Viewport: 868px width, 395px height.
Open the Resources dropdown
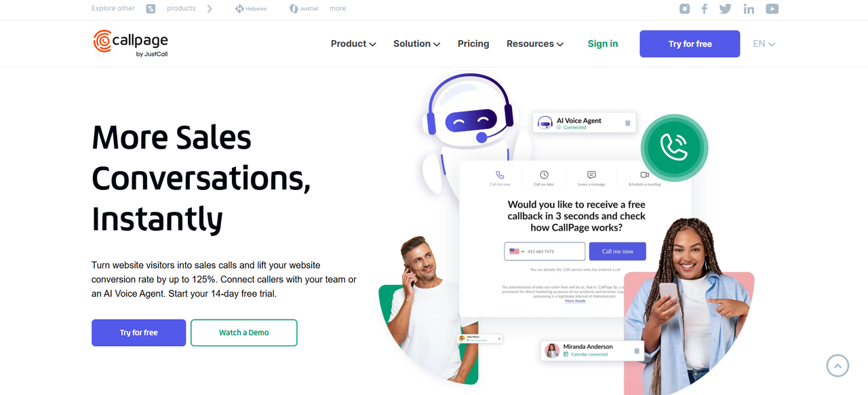[535, 43]
